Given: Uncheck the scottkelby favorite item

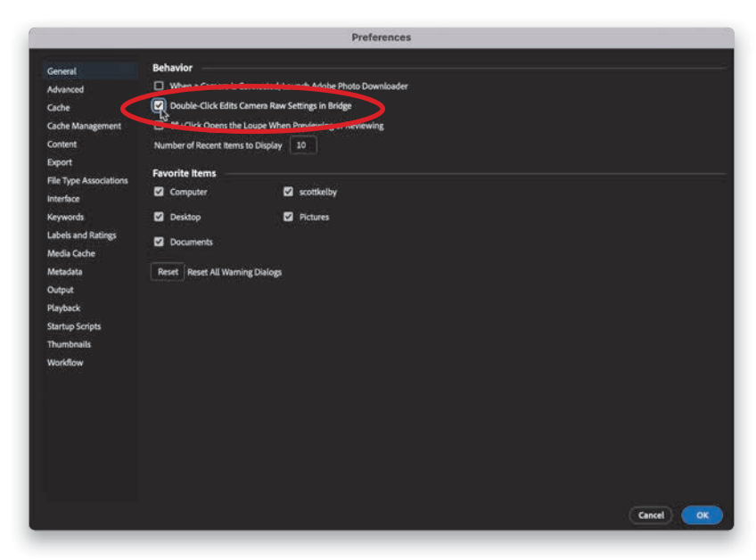Looking at the screenshot, I should tap(288, 192).
